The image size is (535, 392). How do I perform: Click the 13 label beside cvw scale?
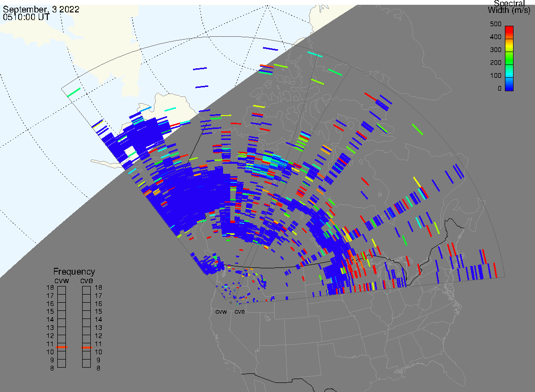tap(50, 328)
